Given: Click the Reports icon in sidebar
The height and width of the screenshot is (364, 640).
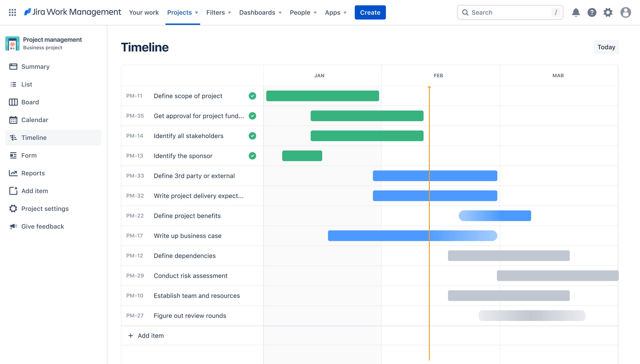Looking at the screenshot, I should (x=14, y=173).
